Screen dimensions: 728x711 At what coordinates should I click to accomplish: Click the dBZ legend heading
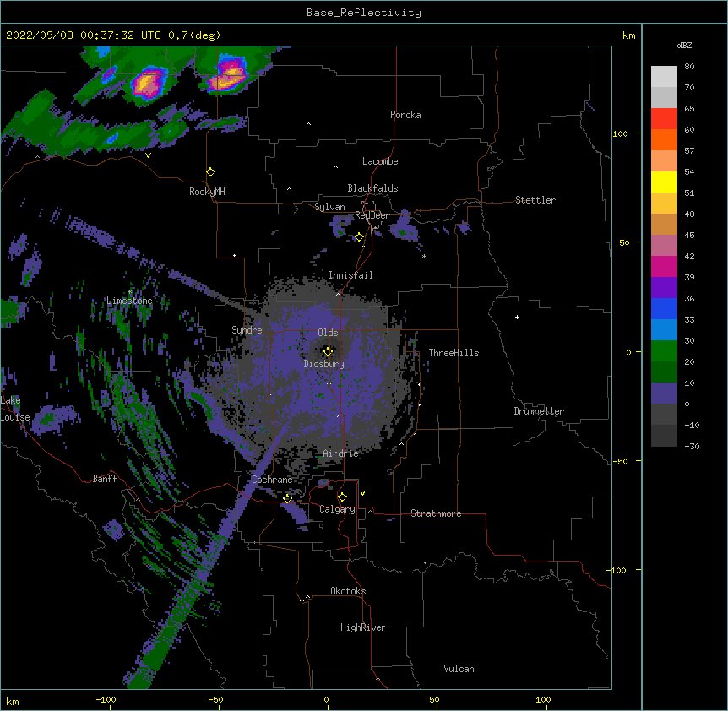click(684, 45)
